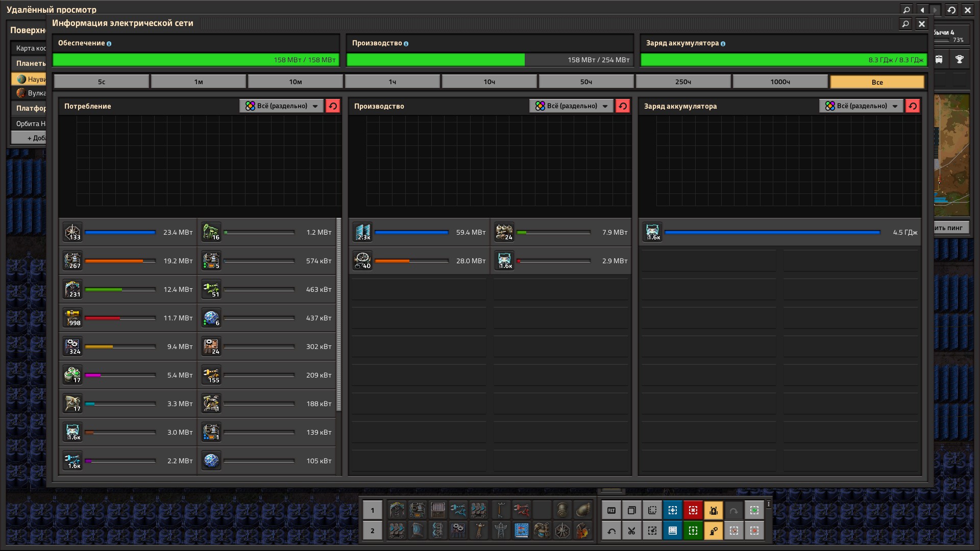Image resolution: width=980 pixels, height=551 pixels.
Task: Select the pumpjack entry with count 16
Action: pyautogui.click(x=211, y=232)
